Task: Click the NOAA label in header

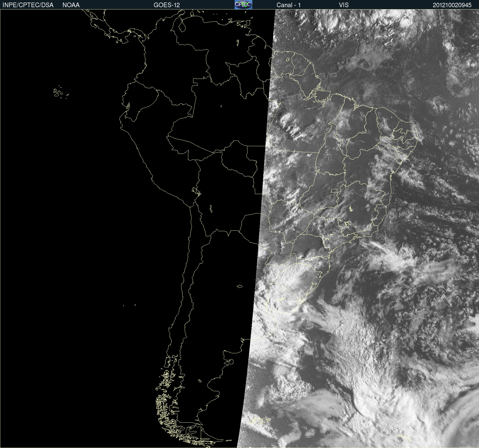Action: point(71,5)
